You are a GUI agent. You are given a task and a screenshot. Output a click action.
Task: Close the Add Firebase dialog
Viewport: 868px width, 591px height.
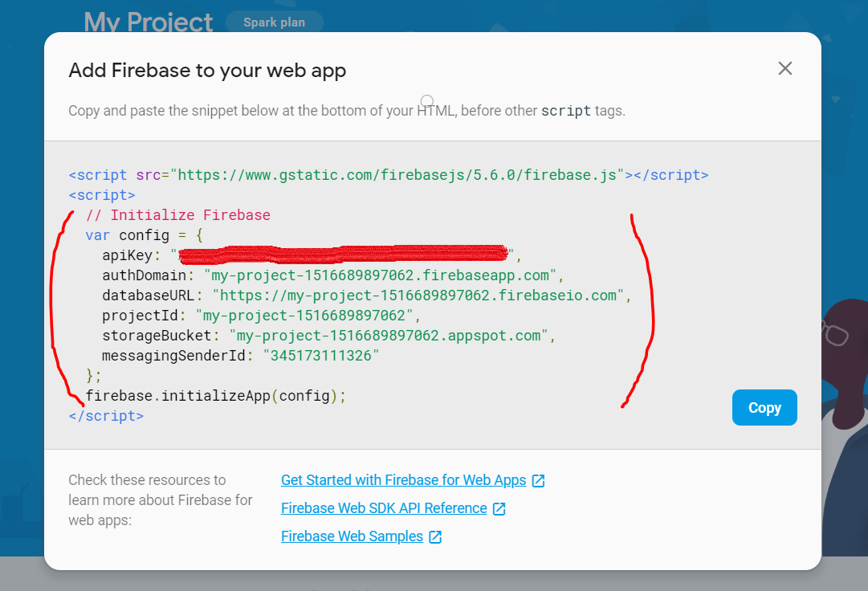[785, 68]
